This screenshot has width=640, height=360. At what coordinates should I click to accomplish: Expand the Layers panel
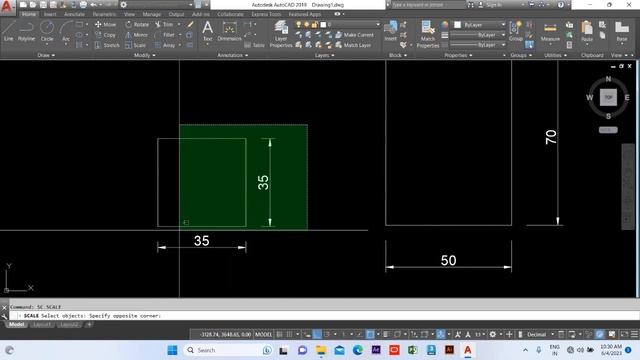point(324,55)
